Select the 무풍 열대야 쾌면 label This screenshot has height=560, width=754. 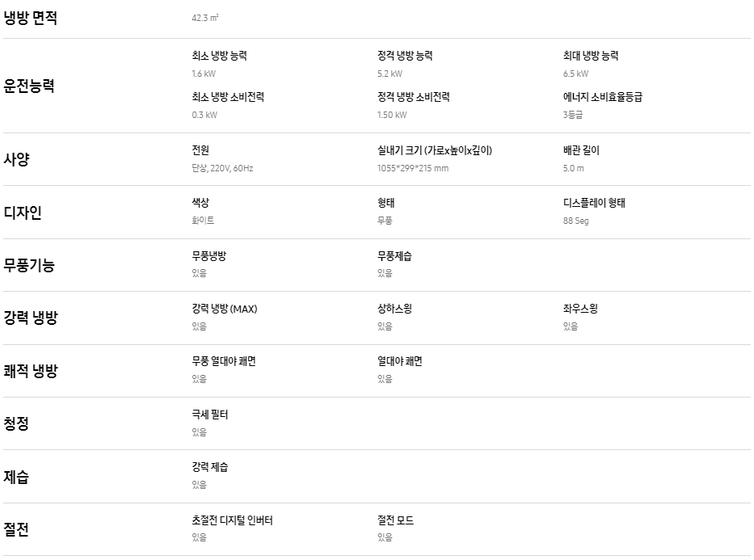point(224,361)
